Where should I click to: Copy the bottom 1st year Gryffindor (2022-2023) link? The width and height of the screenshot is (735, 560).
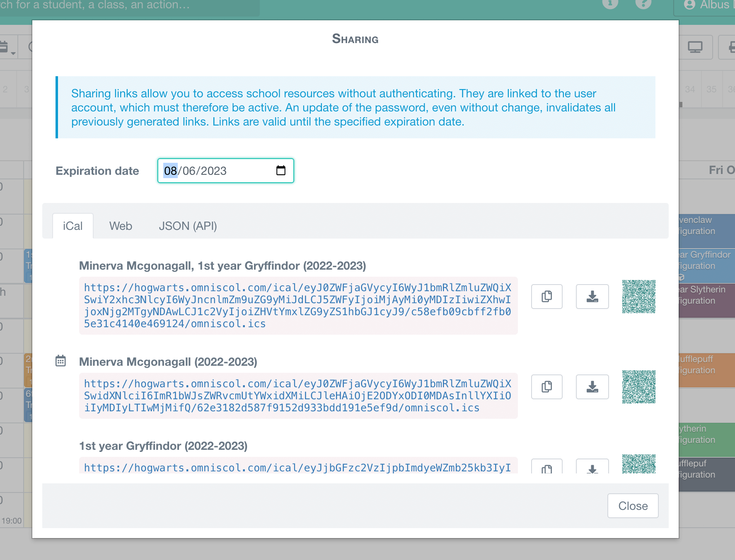[x=546, y=468]
